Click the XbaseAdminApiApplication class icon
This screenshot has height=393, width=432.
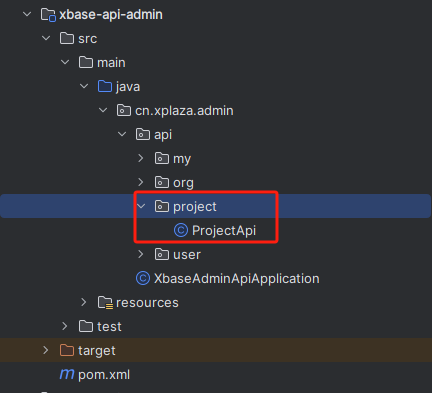coord(143,278)
